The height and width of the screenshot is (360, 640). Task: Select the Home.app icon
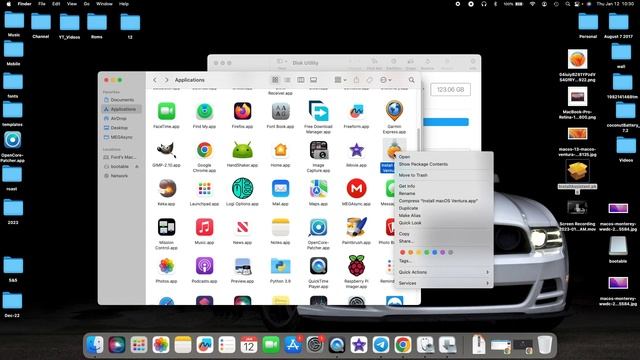point(280,150)
